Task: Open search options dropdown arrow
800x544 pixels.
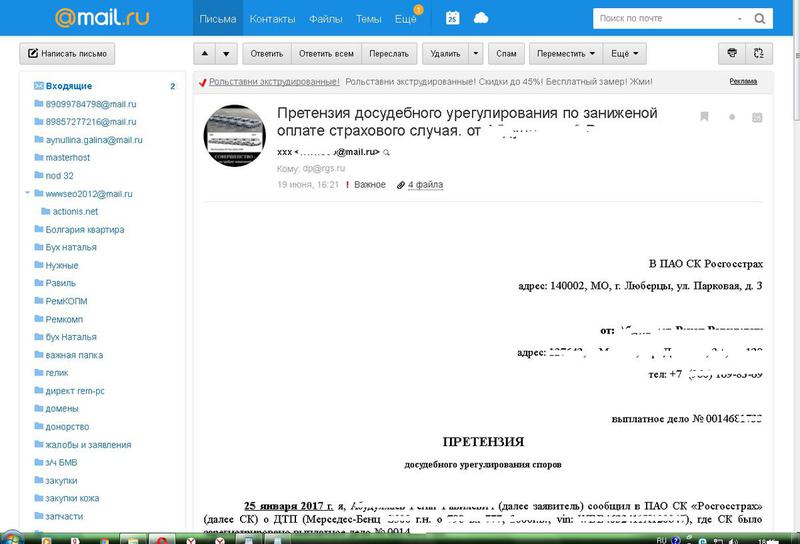Action: tap(739, 18)
